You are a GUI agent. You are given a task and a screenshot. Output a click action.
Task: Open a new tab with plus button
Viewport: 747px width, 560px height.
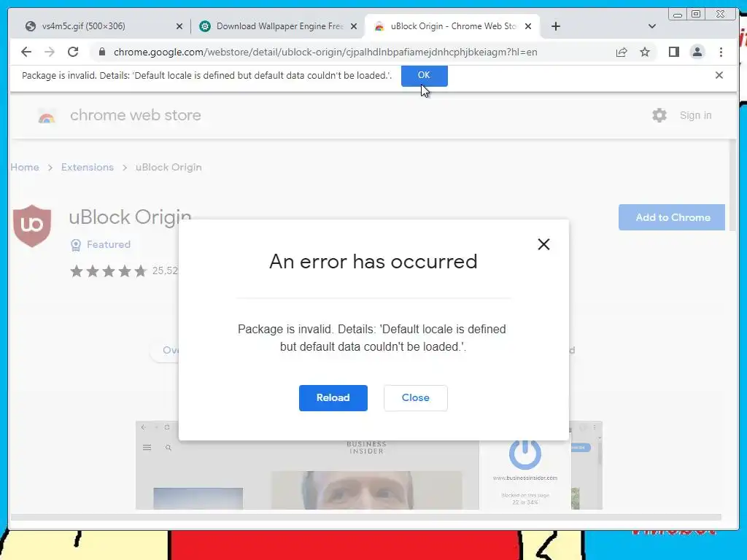[x=555, y=26]
